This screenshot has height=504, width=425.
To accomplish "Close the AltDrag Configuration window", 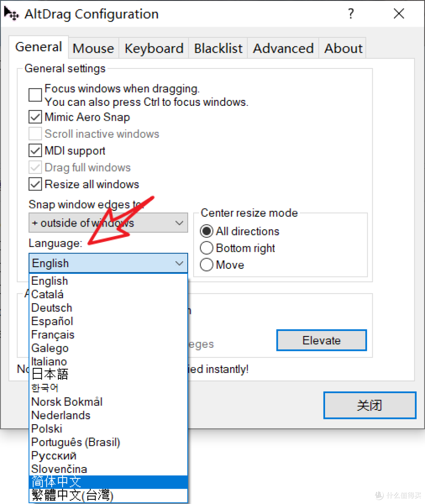I will click(399, 14).
